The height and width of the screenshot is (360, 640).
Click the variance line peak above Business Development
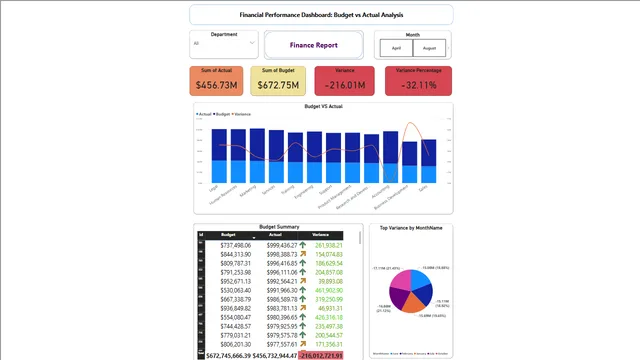click(x=410, y=122)
